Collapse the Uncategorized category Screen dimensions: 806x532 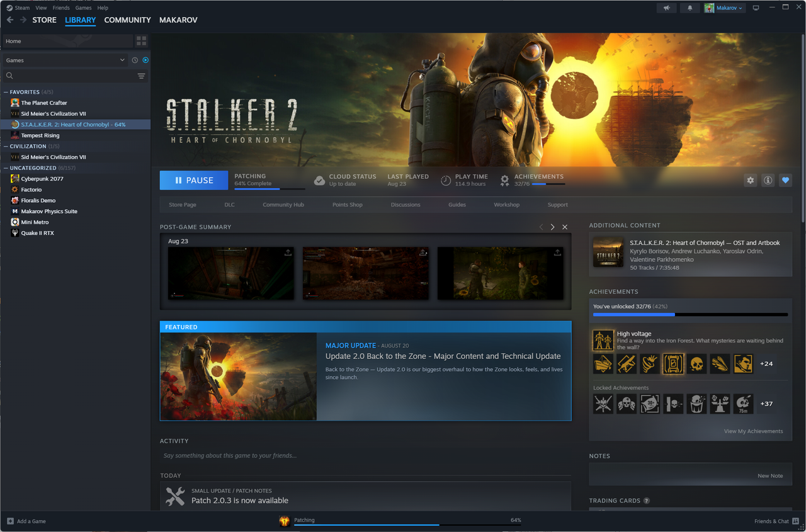coord(6,168)
